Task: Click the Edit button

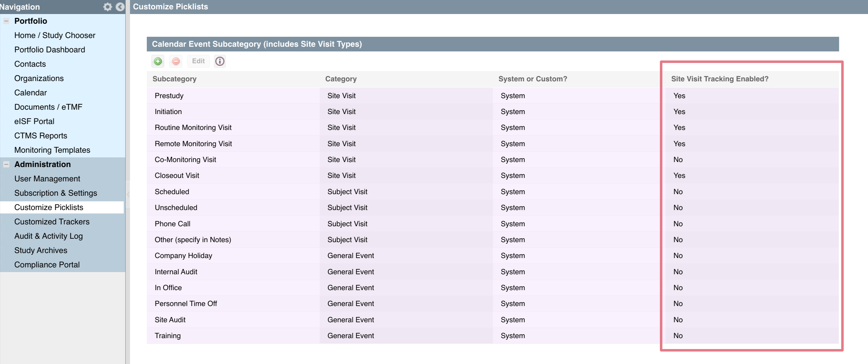Action: (198, 61)
